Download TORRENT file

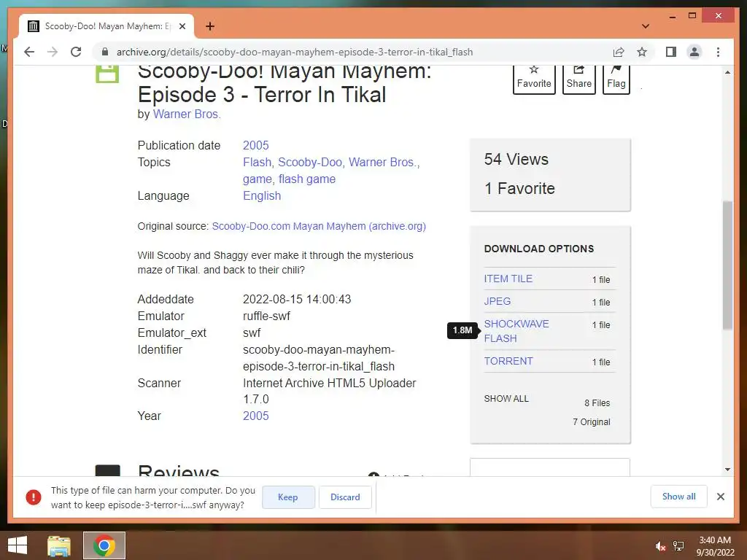pyautogui.click(x=508, y=361)
